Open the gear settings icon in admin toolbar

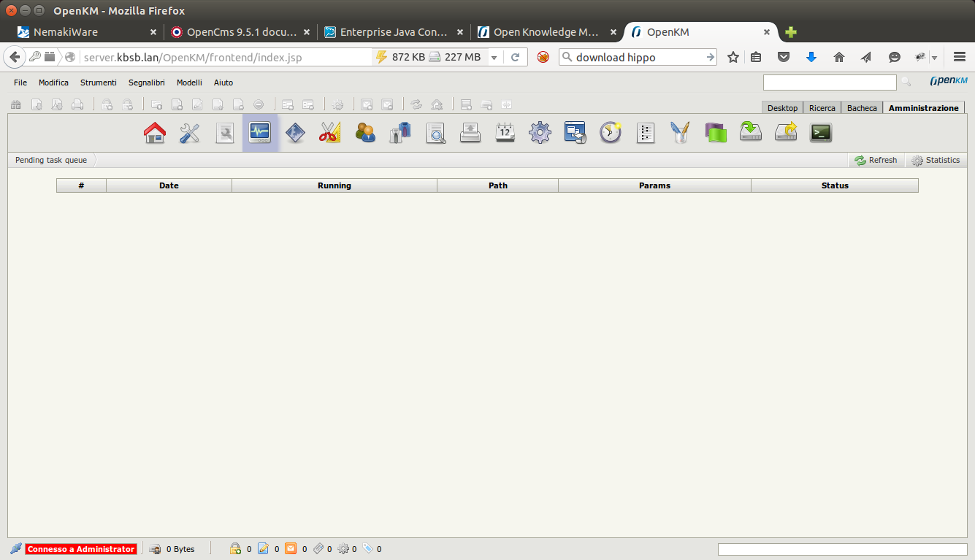[540, 133]
